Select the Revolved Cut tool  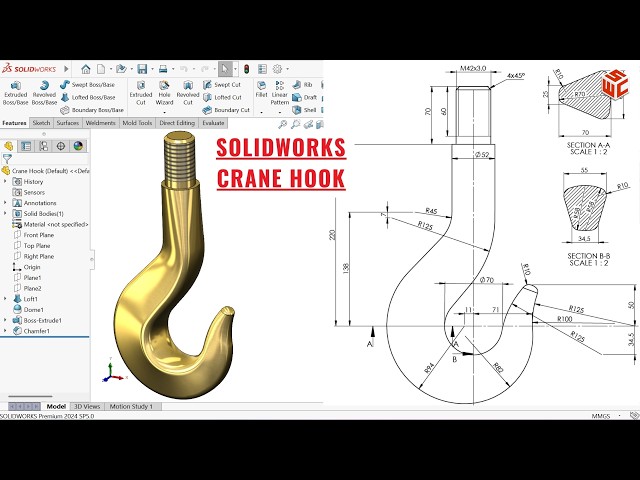(188, 93)
